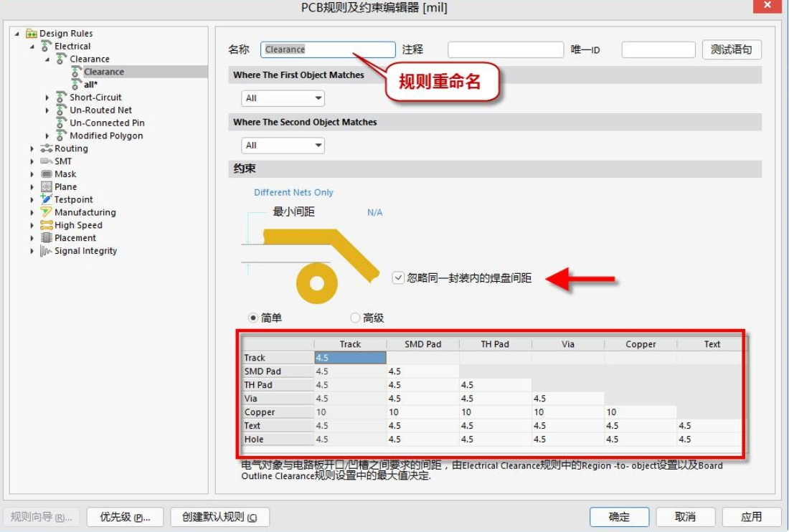Viewport: 789px width, 532px height.
Task: Click the Different Nets Only link
Action: [x=293, y=192]
